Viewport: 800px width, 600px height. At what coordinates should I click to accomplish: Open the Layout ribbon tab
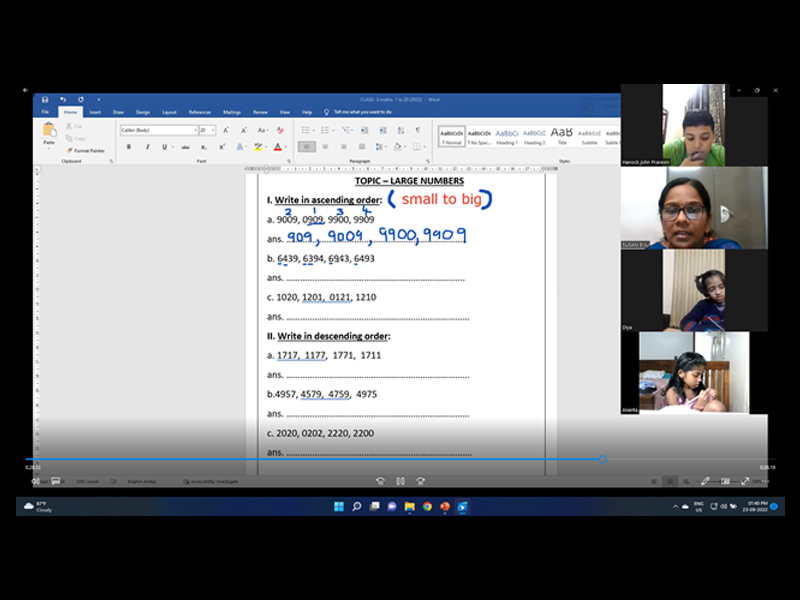tap(169, 112)
